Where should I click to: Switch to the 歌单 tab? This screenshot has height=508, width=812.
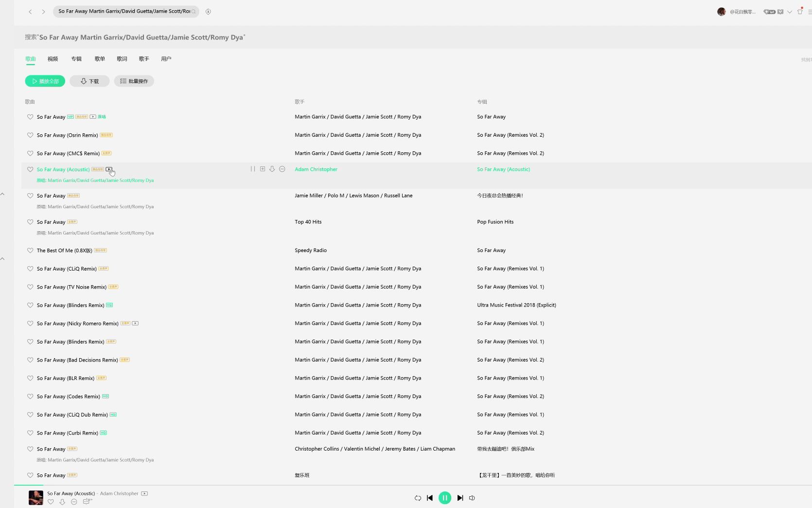(x=100, y=59)
